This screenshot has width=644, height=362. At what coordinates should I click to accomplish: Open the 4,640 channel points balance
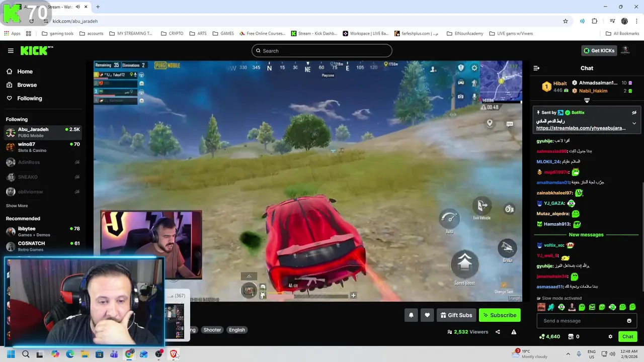[549, 336]
